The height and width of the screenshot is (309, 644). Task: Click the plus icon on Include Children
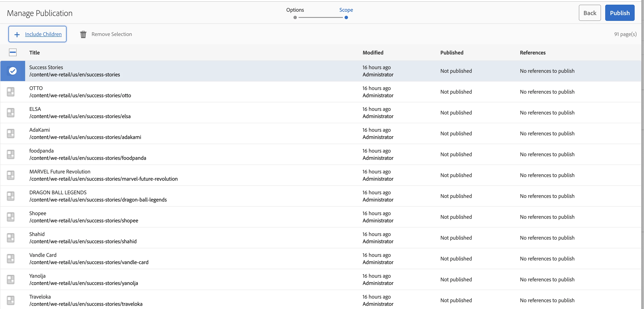17,34
